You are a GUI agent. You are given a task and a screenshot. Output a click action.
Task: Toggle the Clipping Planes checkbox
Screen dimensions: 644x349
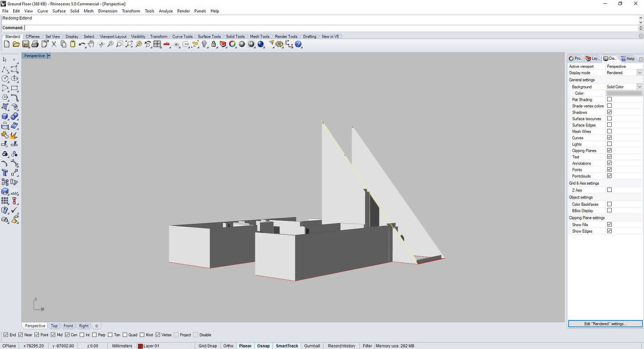[610, 151]
